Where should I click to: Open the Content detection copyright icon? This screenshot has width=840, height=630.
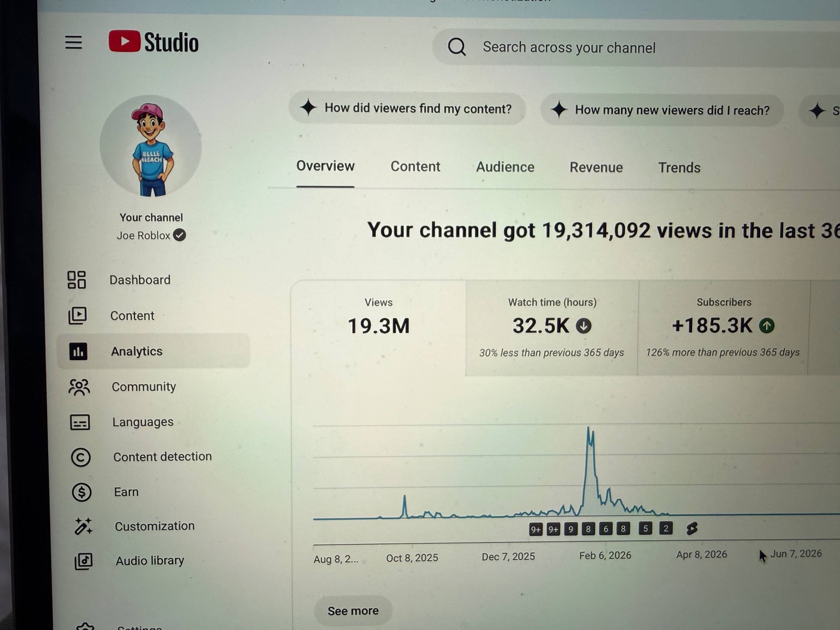click(x=81, y=457)
